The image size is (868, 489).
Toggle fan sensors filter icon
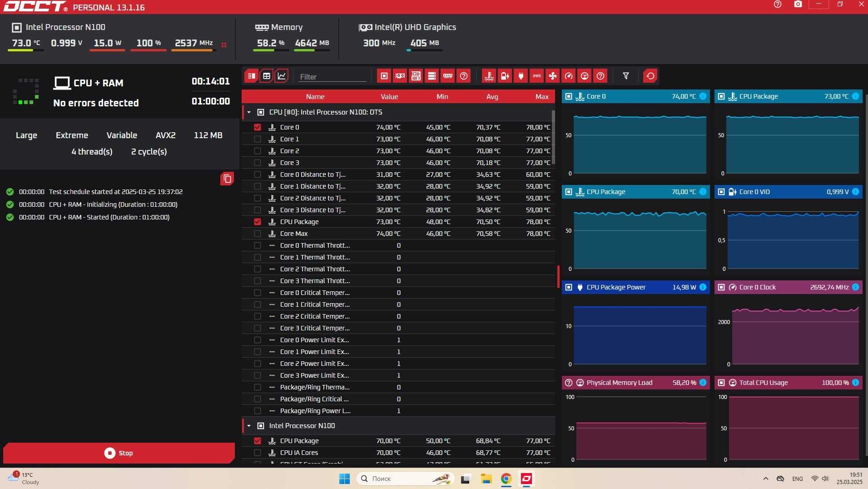click(553, 76)
